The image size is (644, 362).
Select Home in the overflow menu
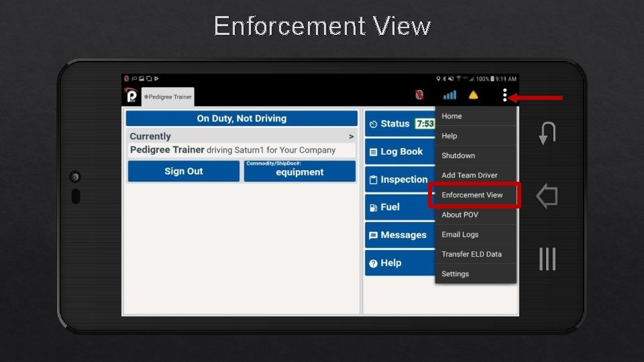pyautogui.click(x=476, y=116)
